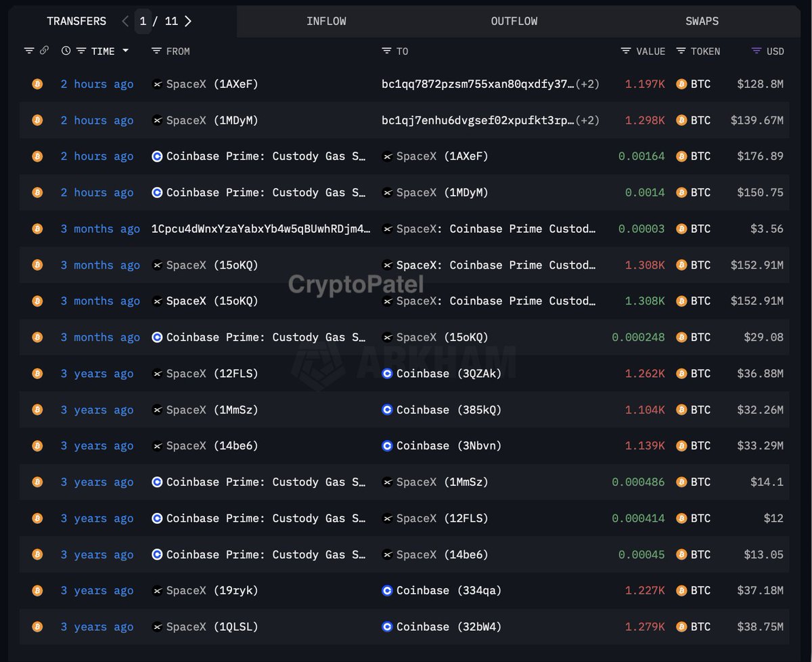Click the Bitcoin chain icon in the $38.75M row

point(37,627)
